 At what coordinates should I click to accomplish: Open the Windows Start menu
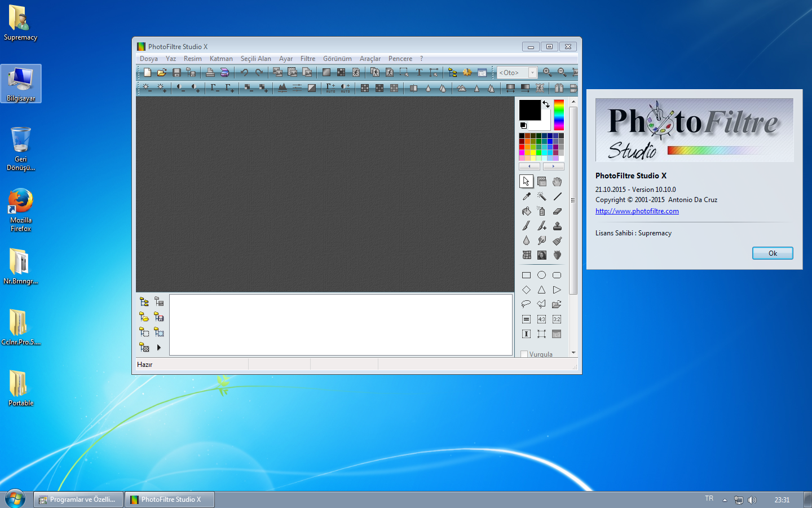coord(15,499)
